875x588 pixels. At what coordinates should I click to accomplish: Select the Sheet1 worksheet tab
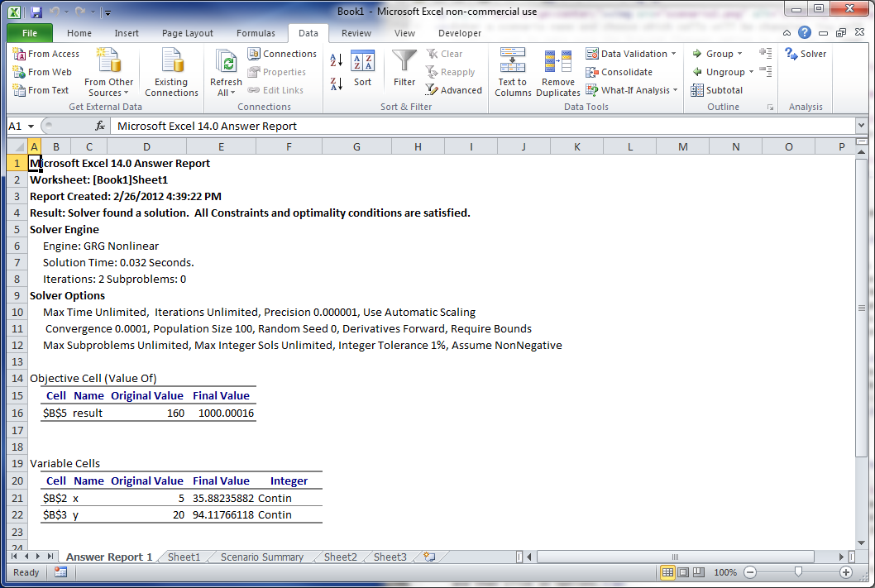click(x=184, y=557)
